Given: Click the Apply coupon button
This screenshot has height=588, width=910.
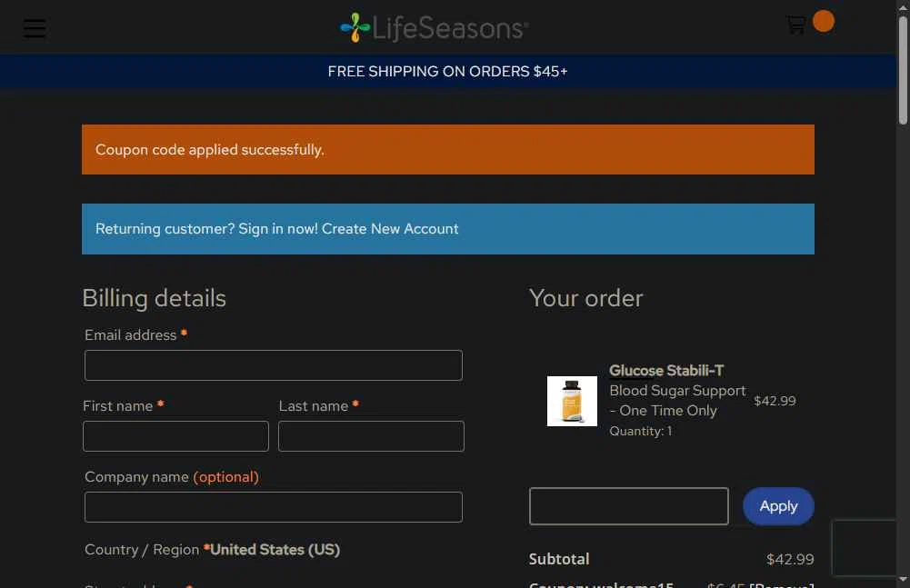Looking at the screenshot, I should [x=778, y=506].
